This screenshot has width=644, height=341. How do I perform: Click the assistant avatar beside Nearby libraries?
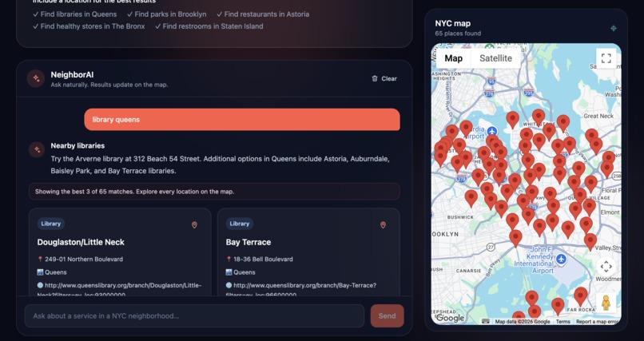coord(37,149)
